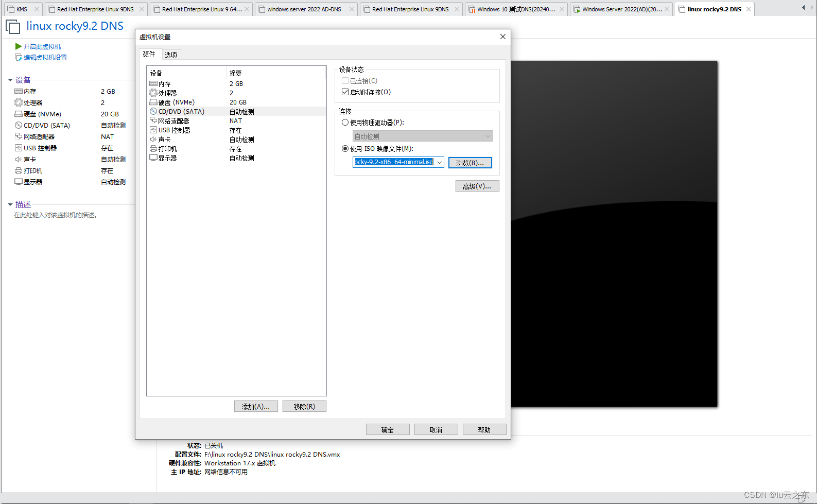Screen dimensions: 817x504
Task: Click network adapter icon in main sidebar
Action: point(19,136)
